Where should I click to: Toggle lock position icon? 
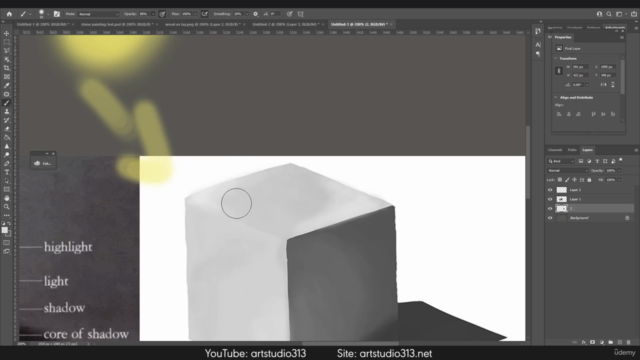(x=575, y=180)
